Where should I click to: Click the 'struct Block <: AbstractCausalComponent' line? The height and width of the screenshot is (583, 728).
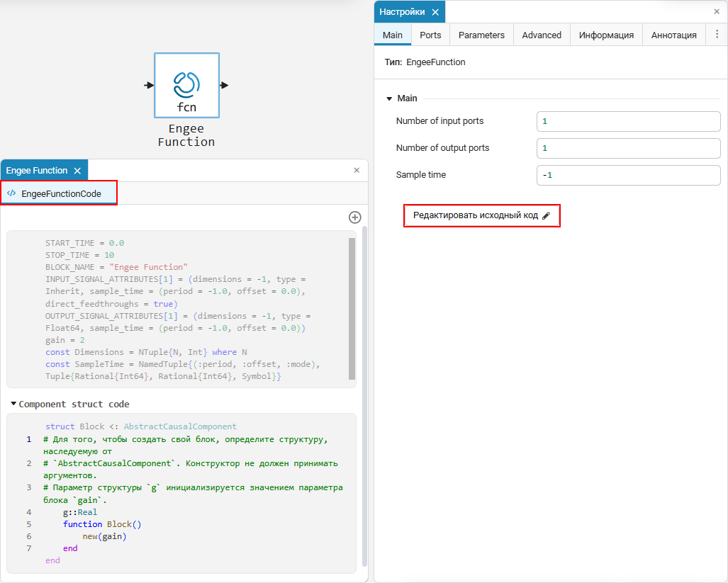(140, 426)
